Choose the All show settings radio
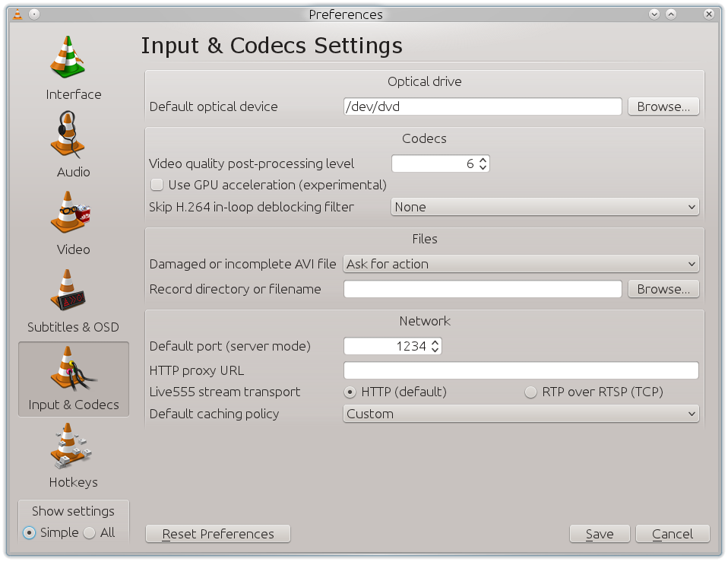 coord(89,533)
